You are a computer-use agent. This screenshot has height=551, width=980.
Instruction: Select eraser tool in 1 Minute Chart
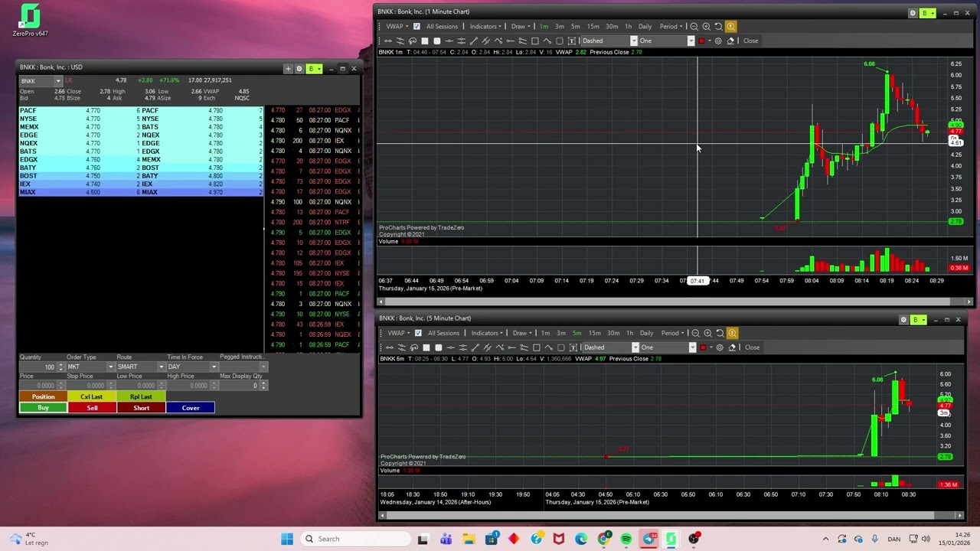[x=730, y=41]
